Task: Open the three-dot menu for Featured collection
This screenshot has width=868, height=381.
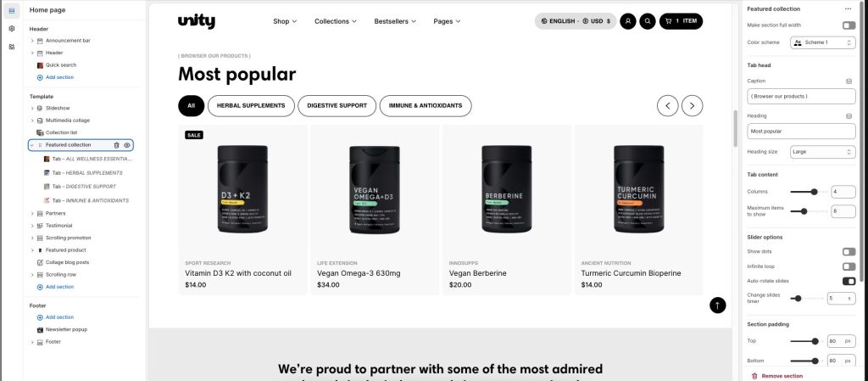Action: (848, 8)
